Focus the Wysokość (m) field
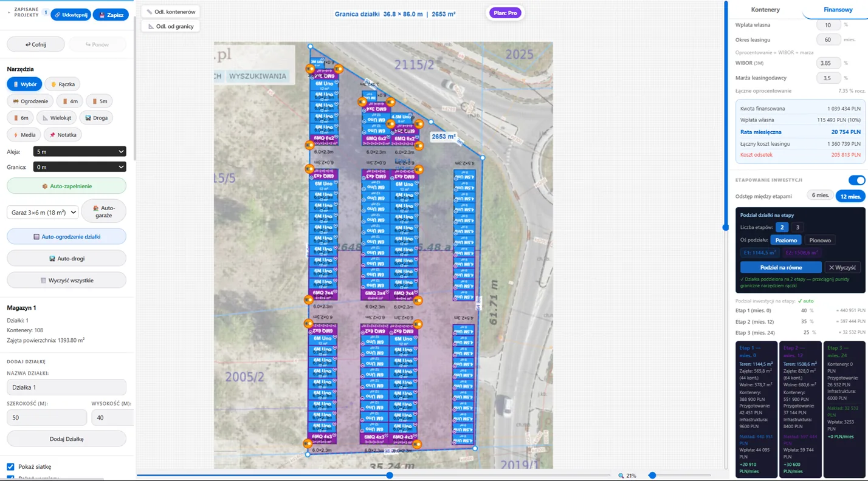Image resolution: width=868 pixels, height=481 pixels. (x=112, y=417)
